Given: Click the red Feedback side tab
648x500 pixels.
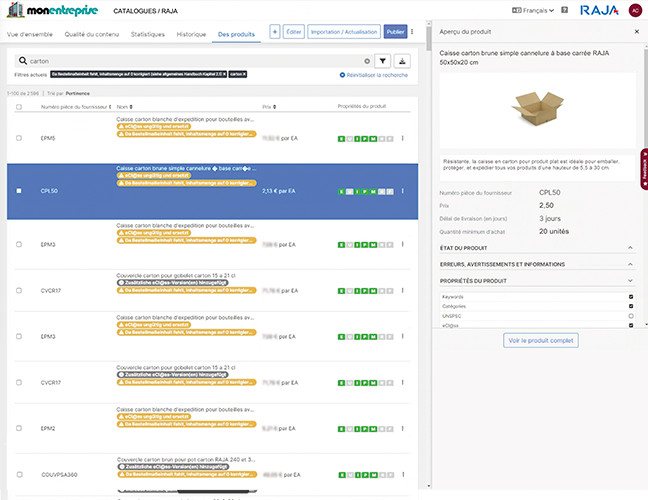Looking at the screenshot, I should point(644,169).
